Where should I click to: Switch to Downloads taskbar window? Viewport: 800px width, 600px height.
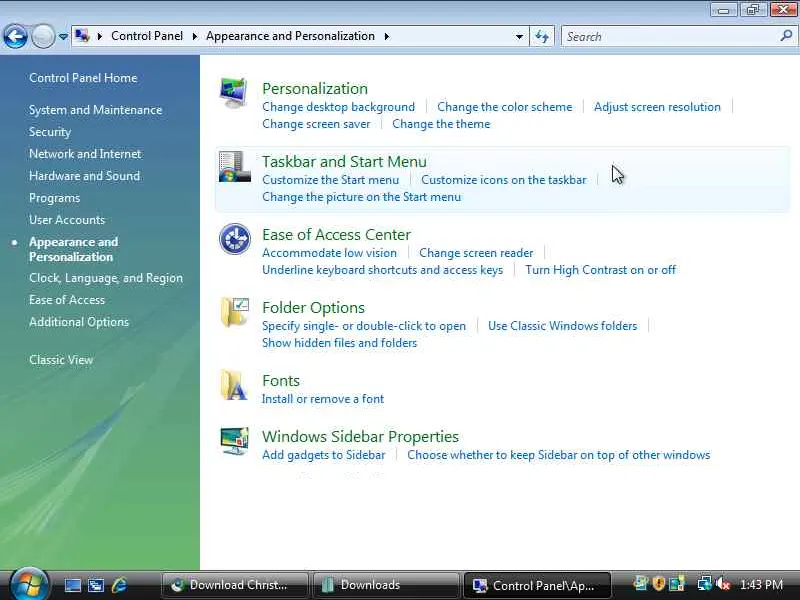tap(386, 585)
